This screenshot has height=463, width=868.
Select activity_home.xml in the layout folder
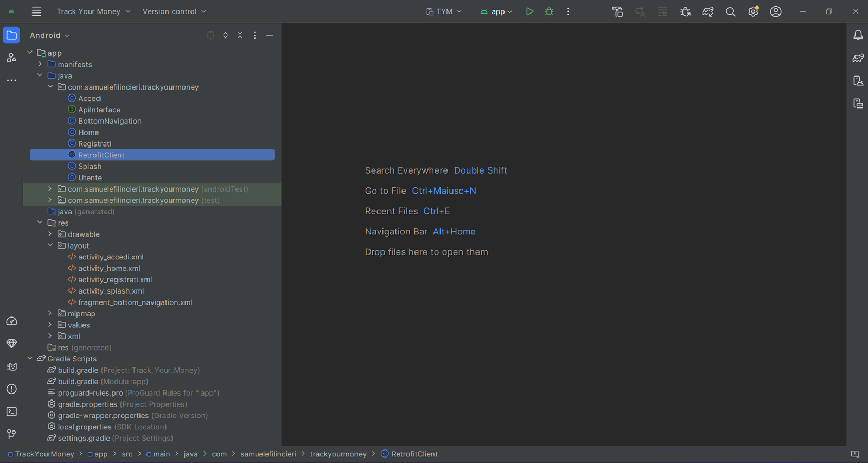[109, 268]
